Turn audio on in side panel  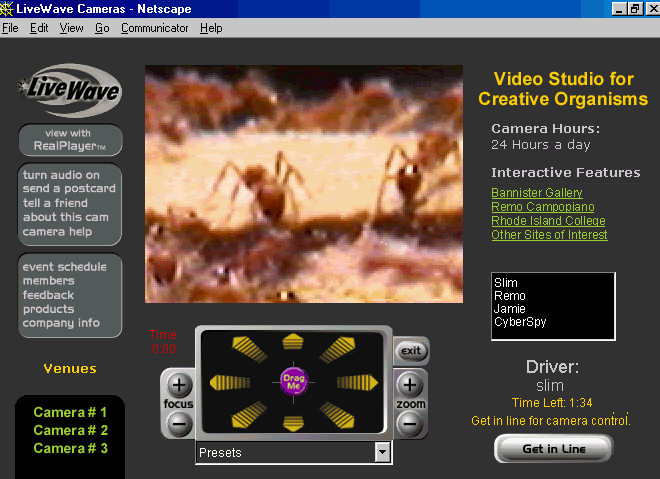pos(61,174)
